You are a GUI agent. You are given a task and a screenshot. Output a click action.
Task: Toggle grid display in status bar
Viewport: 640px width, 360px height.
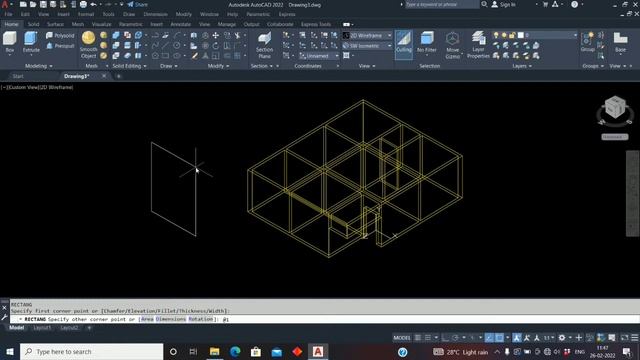pyautogui.click(x=418, y=338)
